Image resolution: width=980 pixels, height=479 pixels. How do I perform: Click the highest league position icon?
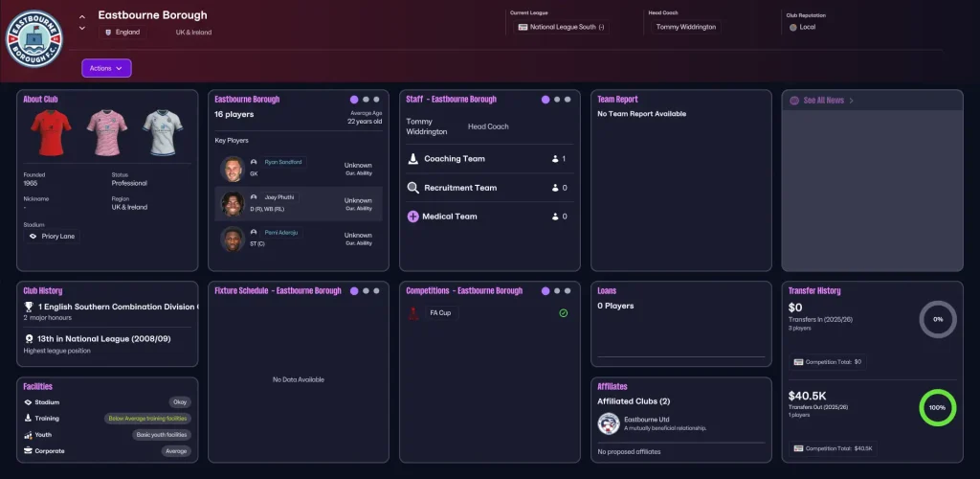(x=29, y=339)
